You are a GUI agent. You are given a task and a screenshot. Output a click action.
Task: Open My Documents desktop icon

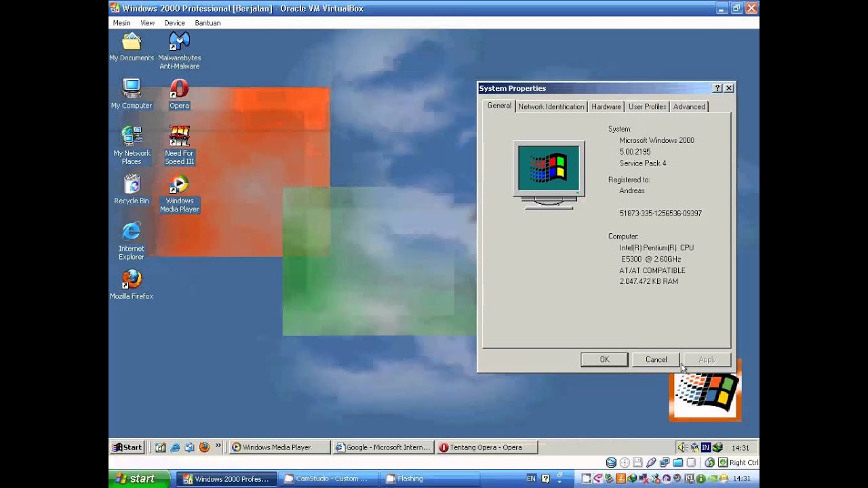(132, 47)
